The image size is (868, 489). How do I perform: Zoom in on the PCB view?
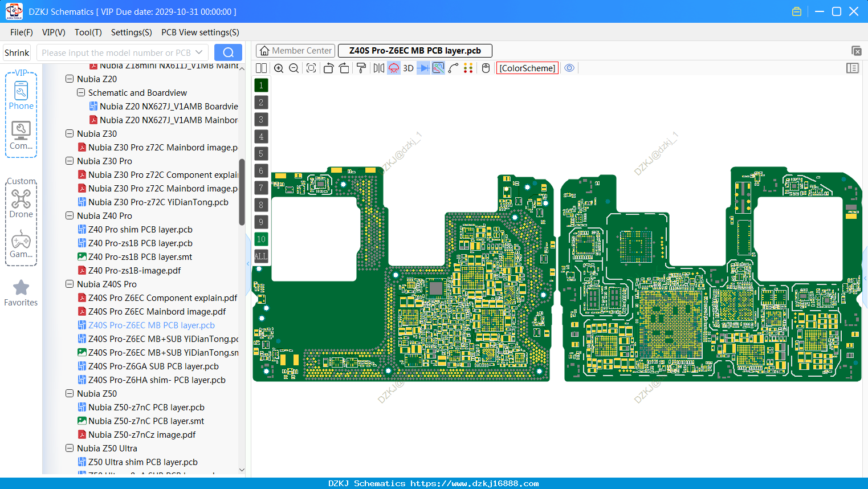click(x=279, y=68)
